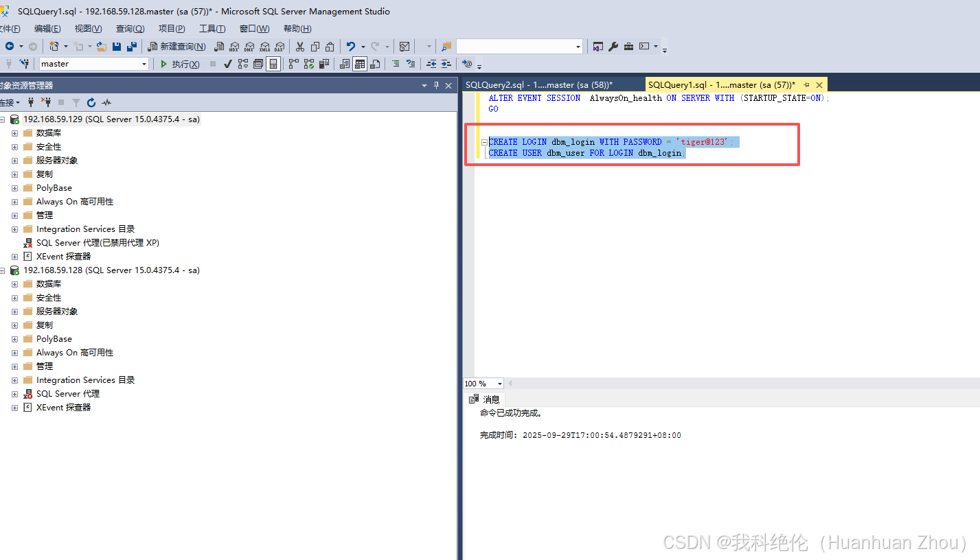Pin the 对象资源管理器 panel
The height and width of the screenshot is (560, 980).
[x=437, y=85]
